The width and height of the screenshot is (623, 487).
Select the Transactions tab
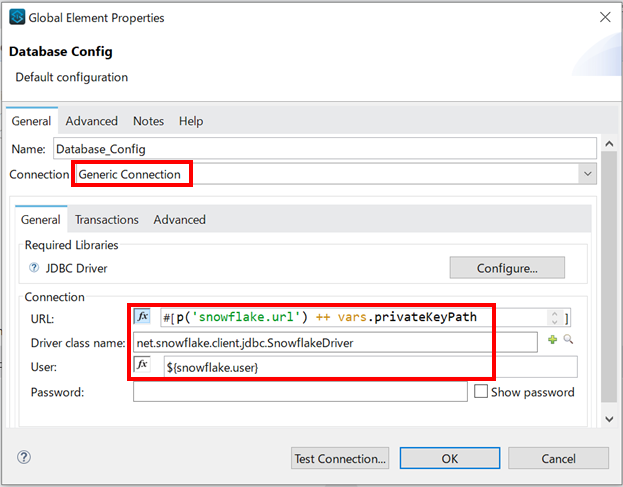(107, 219)
